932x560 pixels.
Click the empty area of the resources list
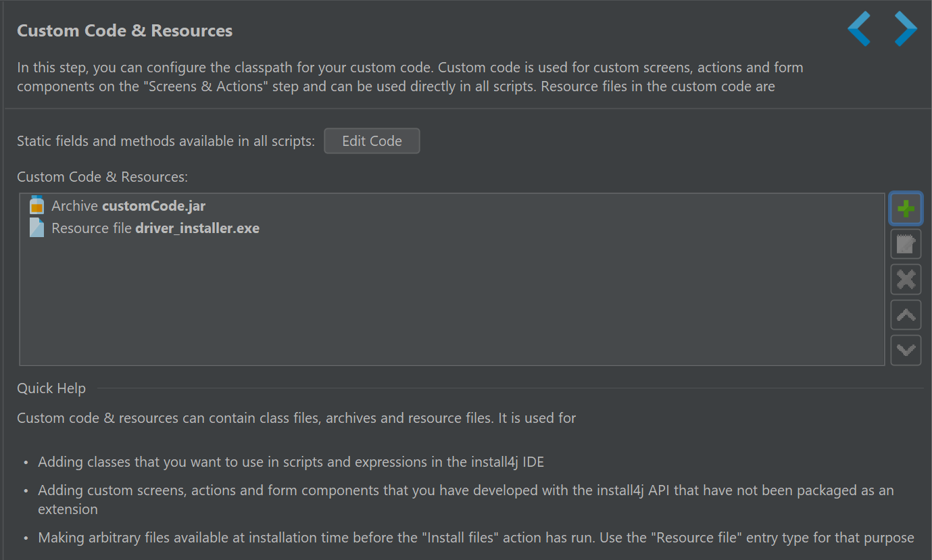point(452,301)
